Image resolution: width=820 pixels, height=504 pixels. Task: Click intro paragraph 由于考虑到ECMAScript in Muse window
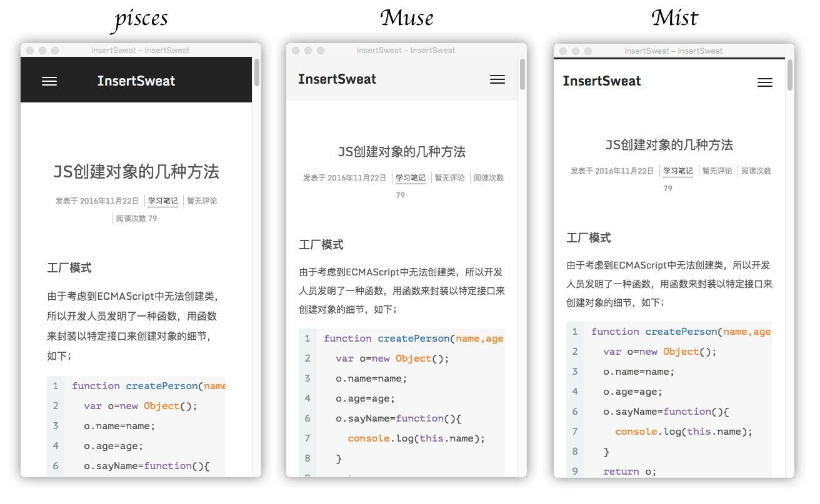pos(402,291)
